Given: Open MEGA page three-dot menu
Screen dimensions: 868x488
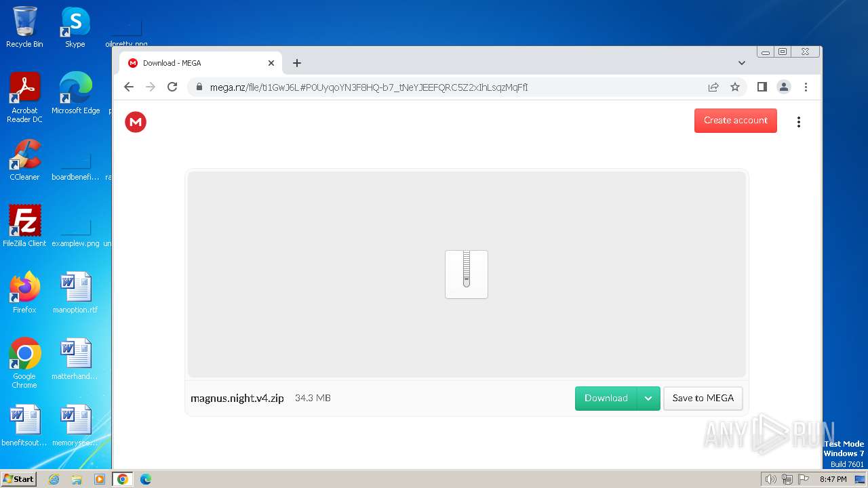Looking at the screenshot, I should pos(799,122).
